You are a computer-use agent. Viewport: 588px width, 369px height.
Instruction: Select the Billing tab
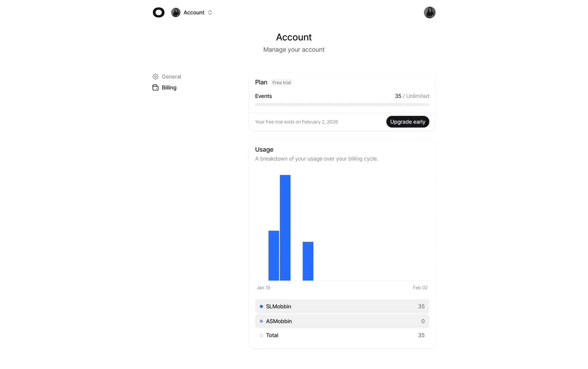pos(169,88)
